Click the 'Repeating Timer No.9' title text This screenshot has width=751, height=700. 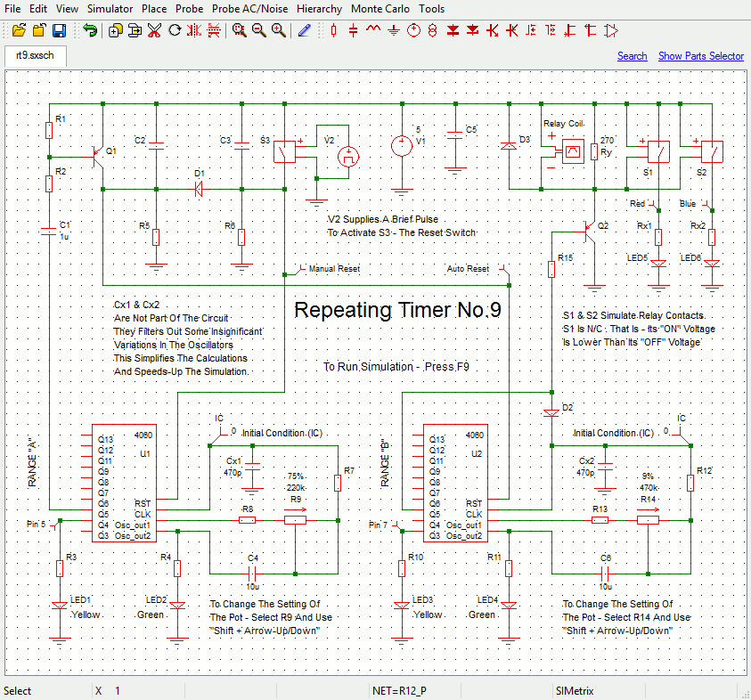click(397, 310)
